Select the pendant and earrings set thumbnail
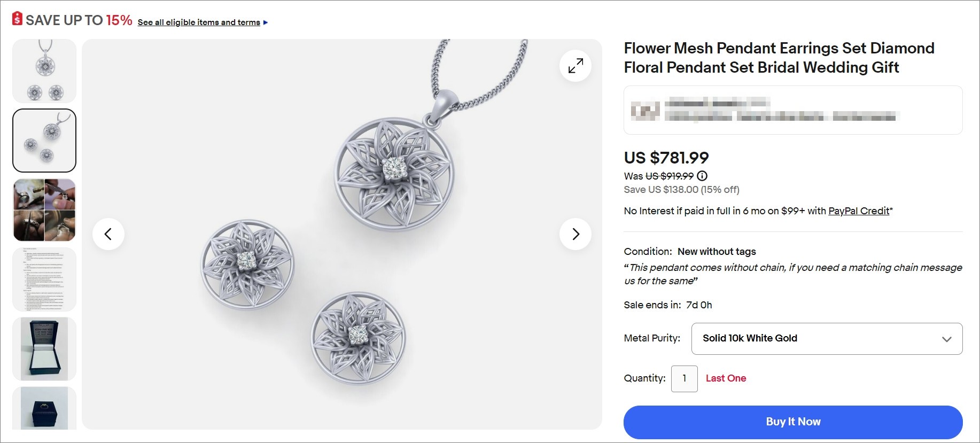The height and width of the screenshot is (443, 980). [44, 71]
